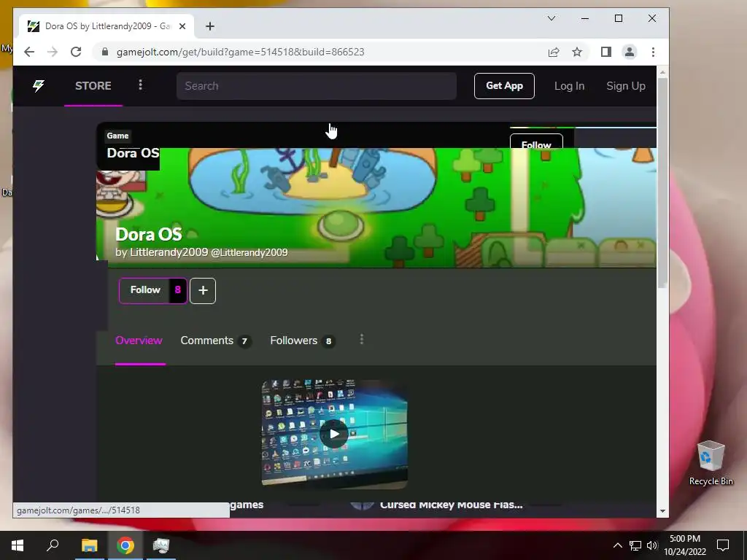This screenshot has height=560, width=747.
Task: Click the Game Jolt lightning logo
Action: (x=39, y=86)
